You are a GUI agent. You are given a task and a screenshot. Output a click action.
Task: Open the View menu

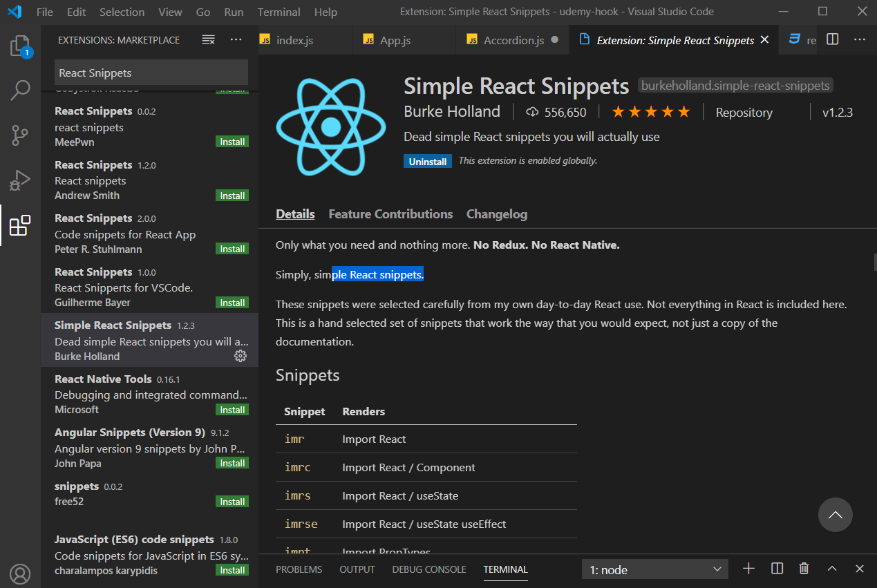click(x=170, y=12)
